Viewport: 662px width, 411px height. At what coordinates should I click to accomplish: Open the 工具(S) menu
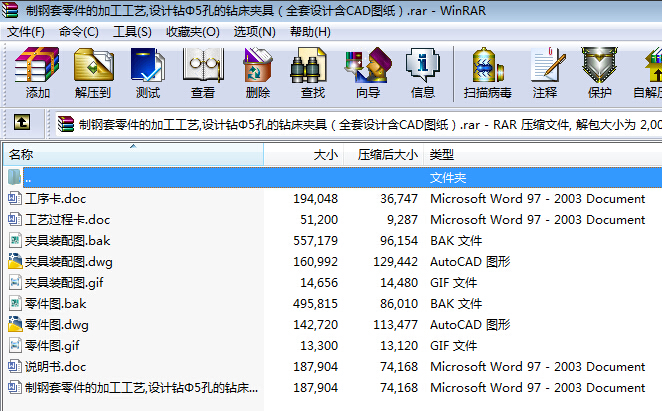pyautogui.click(x=132, y=32)
